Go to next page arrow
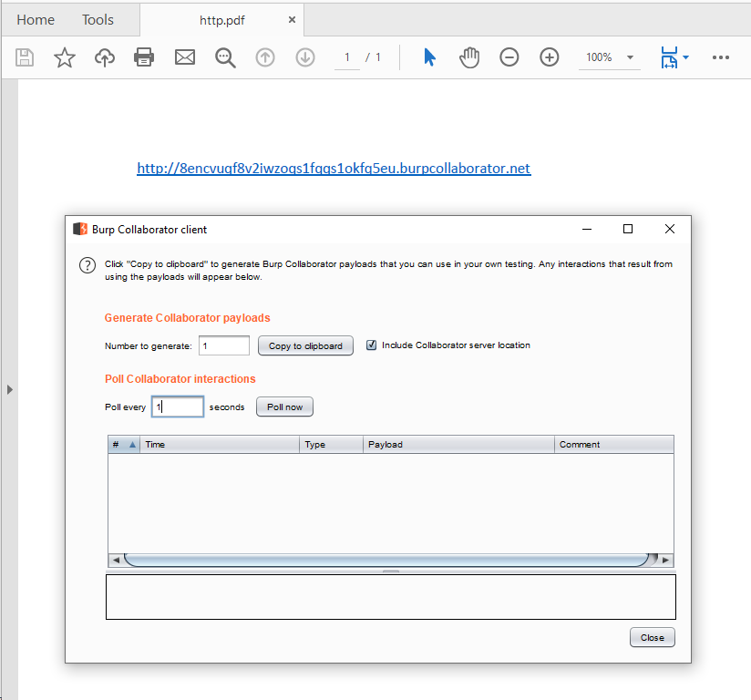 [305, 57]
